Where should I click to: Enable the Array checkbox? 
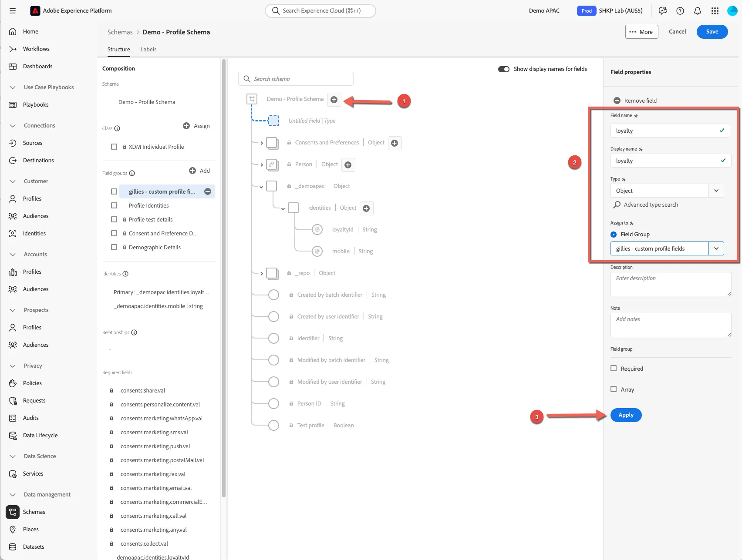[x=614, y=389]
